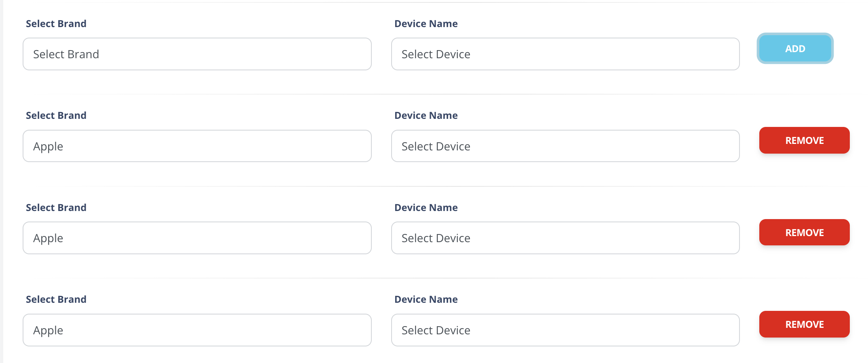The height and width of the screenshot is (363, 868).
Task: Expand the Select Device dropdown in third row
Action: (565, 238)
